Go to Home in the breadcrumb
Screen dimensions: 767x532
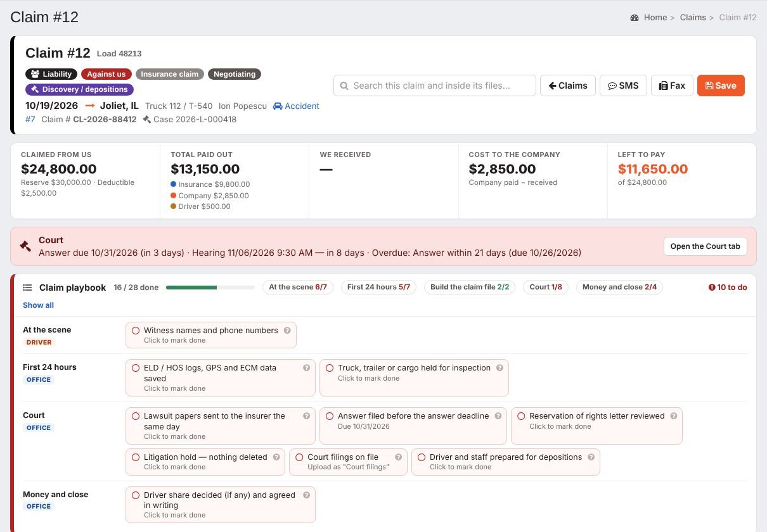(x=655, y=18)
